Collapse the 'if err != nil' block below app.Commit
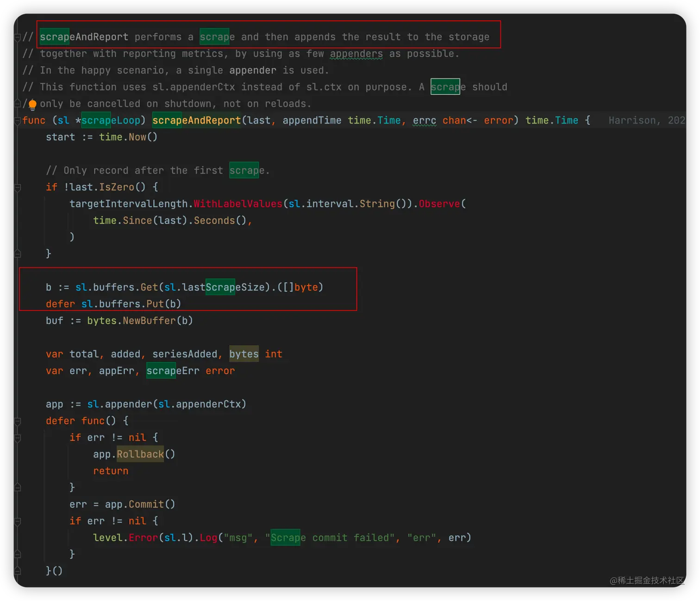The height and width of the screenshot is (601, 700). [18, 521]
